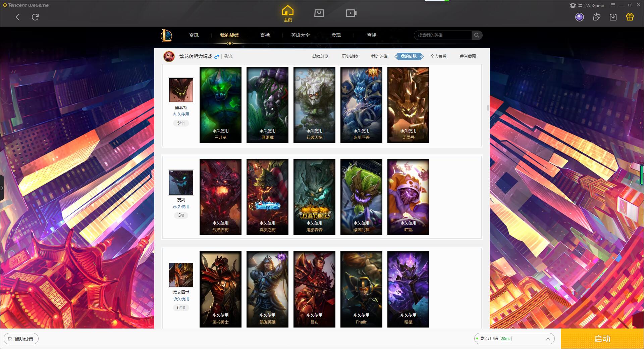Click the 绿茵门神 skin card

(x=361, y=197)
